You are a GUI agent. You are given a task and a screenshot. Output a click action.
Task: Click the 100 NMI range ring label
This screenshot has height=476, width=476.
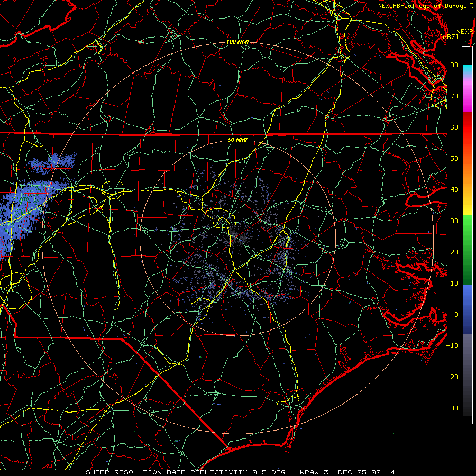pos(237,42)
